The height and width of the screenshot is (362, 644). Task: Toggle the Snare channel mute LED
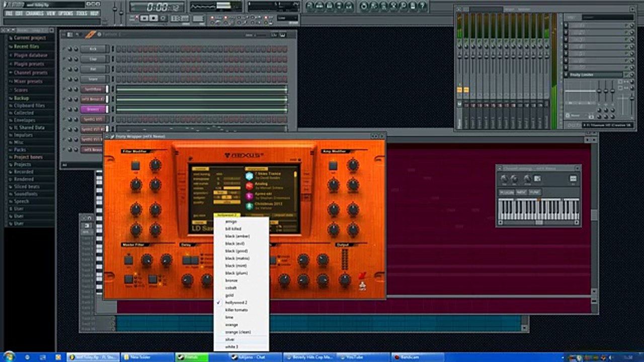coord(64,79)
